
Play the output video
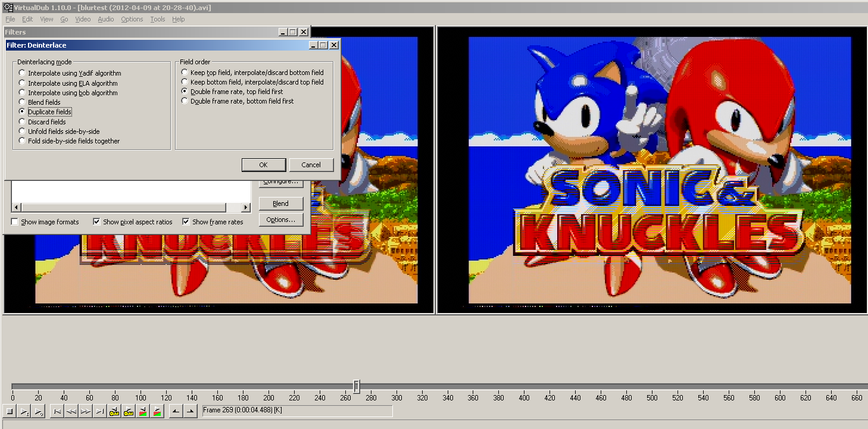click(x=38, y=411)
